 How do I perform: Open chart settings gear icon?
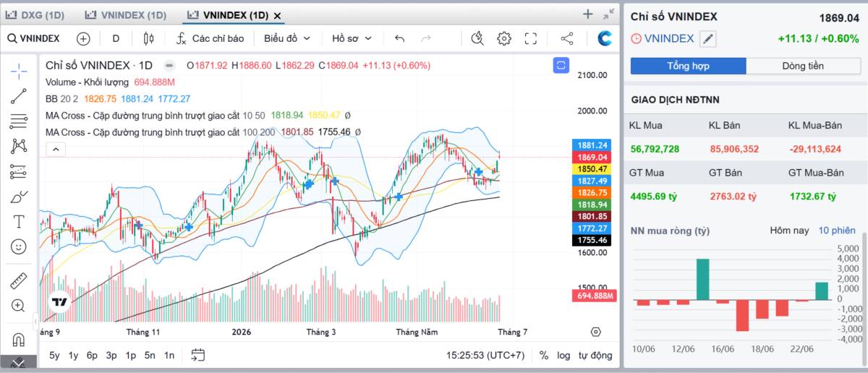click(503, 38)
